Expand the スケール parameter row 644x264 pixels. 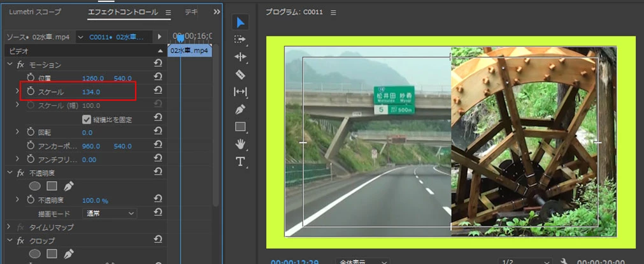click(17, 91)
